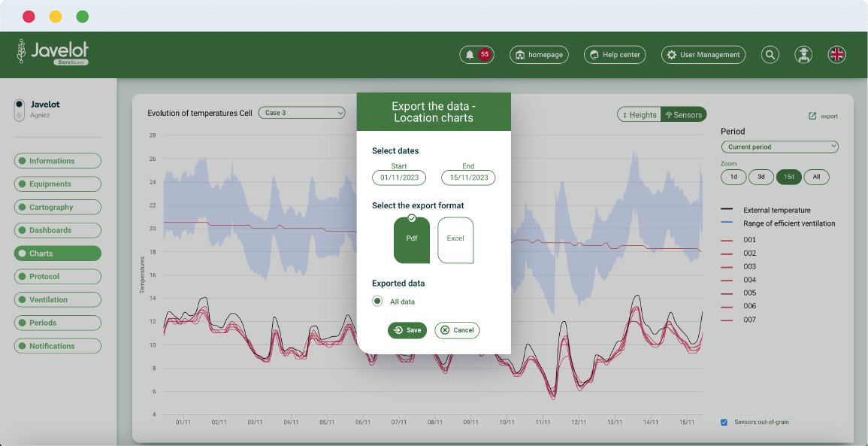The width and height of the screenshot is (868, 446).
Task: Save the export
Action: pyautogui.click(x=407, y=330)
